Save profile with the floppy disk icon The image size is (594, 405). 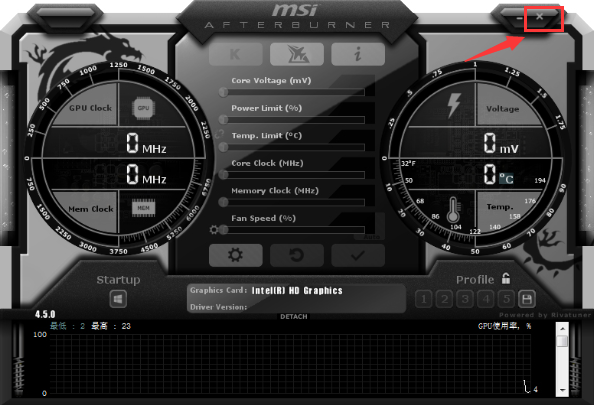pyautogui.click(x=527, y=299)
